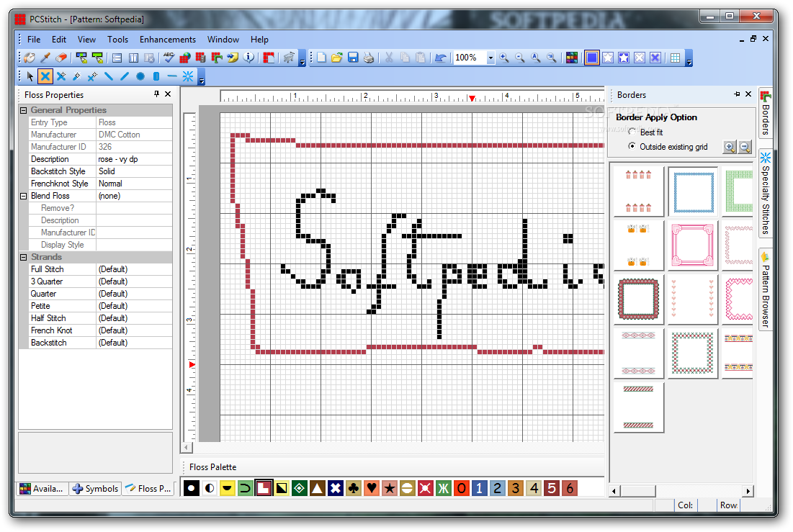Screen dimensions: 793x532
Task: Pin the Floss Properties panel
Action: pos(156,94)
